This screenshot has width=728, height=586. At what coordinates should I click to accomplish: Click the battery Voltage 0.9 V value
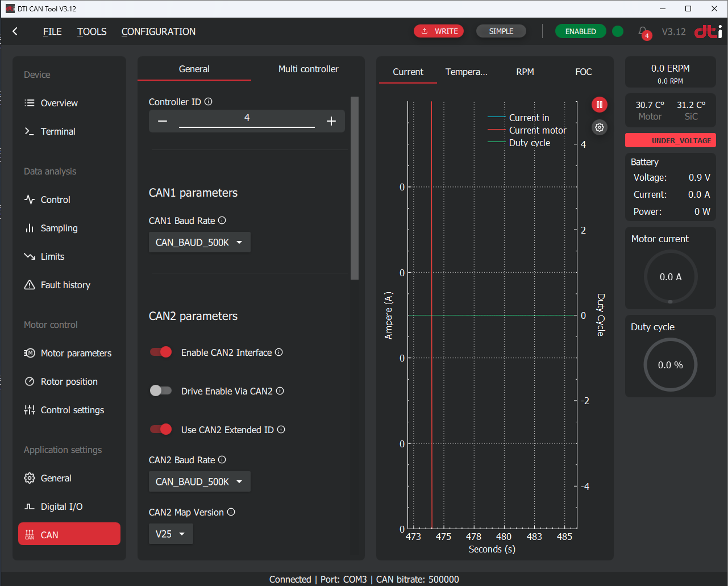pyautogui.click(x=700, y=177)
